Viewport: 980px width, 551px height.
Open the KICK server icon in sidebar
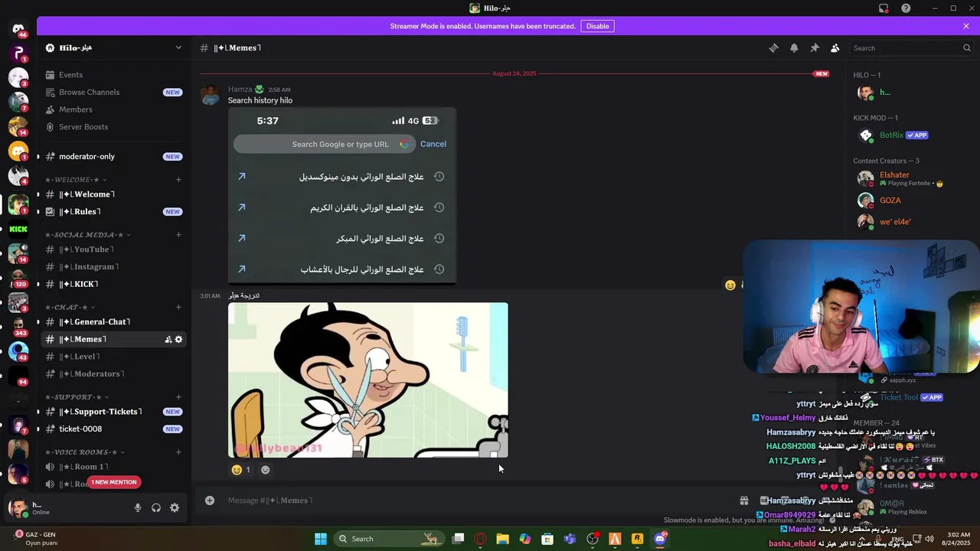point(18,229)
